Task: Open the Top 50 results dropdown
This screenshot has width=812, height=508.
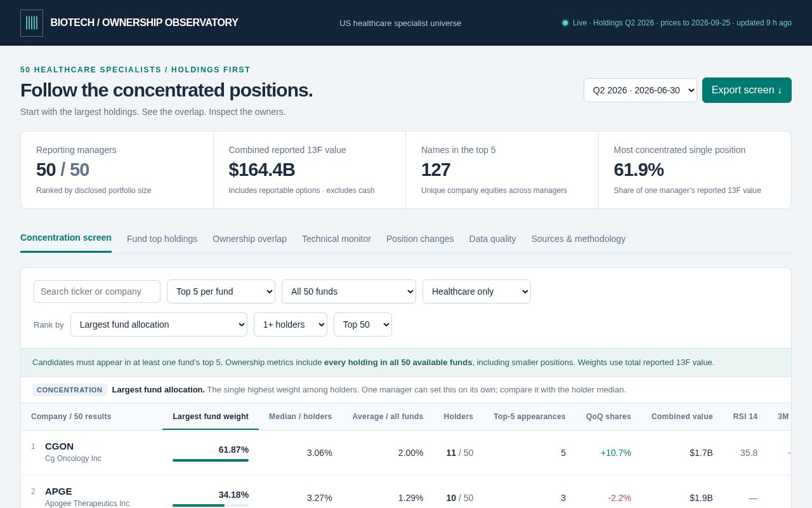Action: pos(363,324)
